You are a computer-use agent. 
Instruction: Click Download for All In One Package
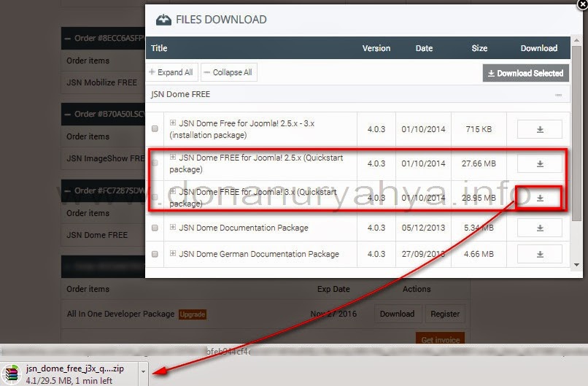point(397,314)
